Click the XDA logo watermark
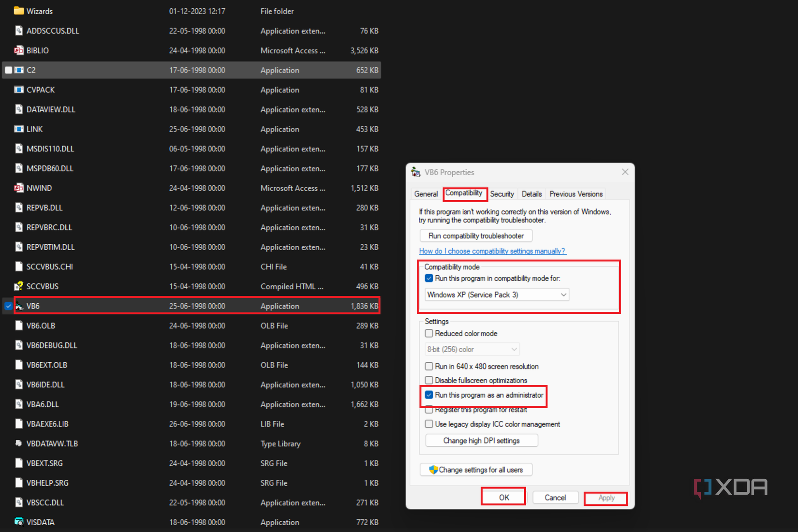This screenshot has height=532, width=798. (730, 487)
